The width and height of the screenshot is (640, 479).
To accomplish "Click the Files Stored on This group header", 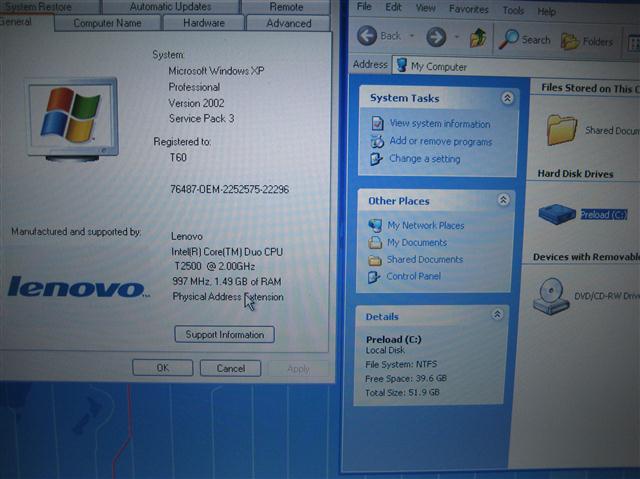I will coord(590,88).
